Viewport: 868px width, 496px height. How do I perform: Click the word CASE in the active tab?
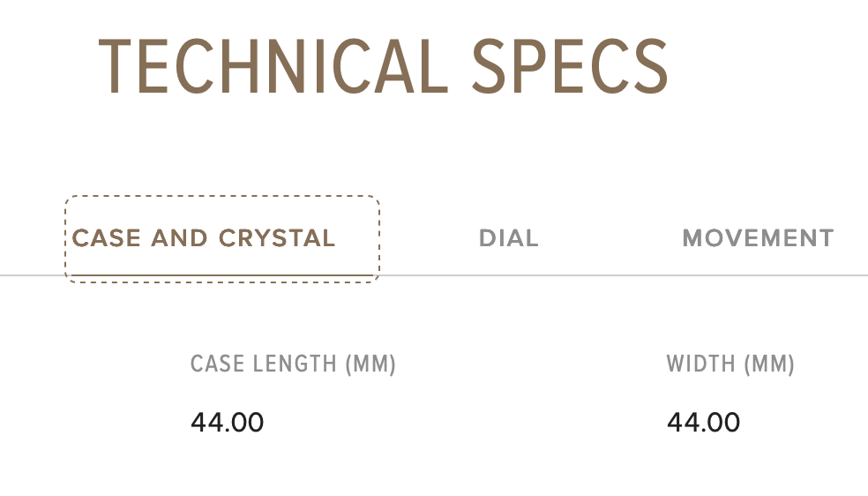point(108,238)
